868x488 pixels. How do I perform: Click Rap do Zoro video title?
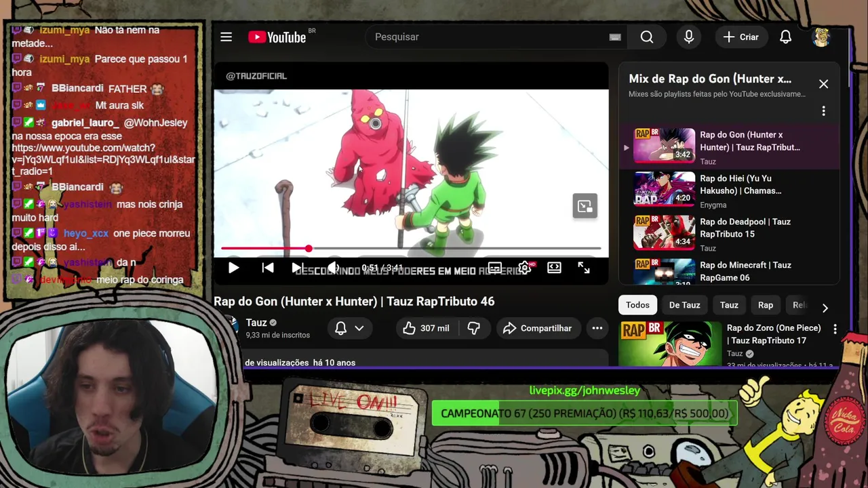click(774, 334)
